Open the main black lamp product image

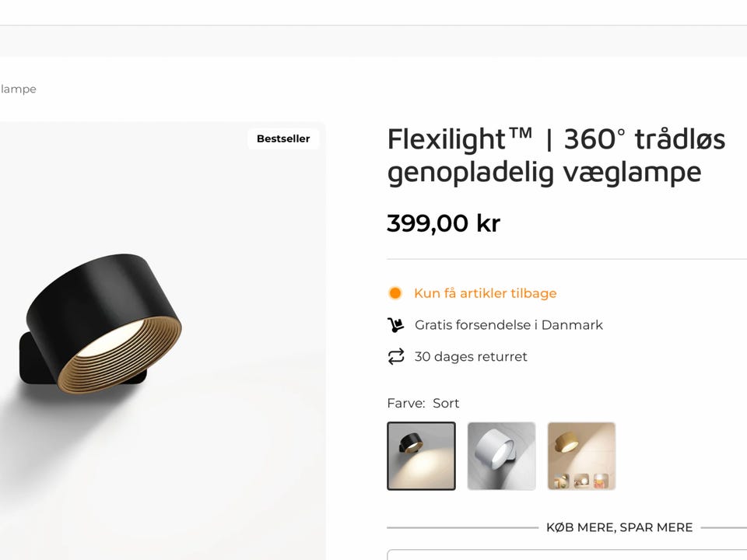pyautogui.click(x=162, y=341)
